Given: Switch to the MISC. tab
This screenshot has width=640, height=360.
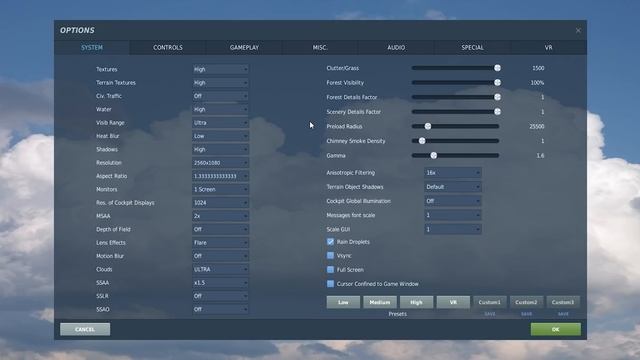Looking at the screenshot, I should point(320,47).
